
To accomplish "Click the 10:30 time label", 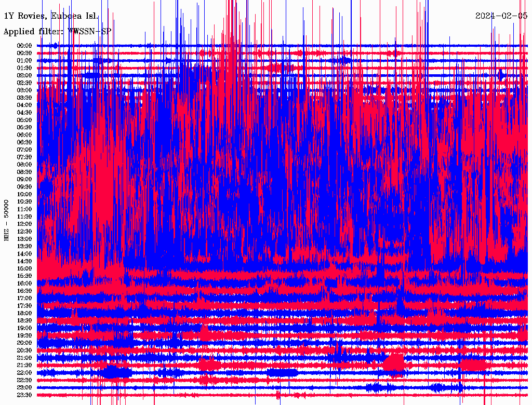I will 24,202.
